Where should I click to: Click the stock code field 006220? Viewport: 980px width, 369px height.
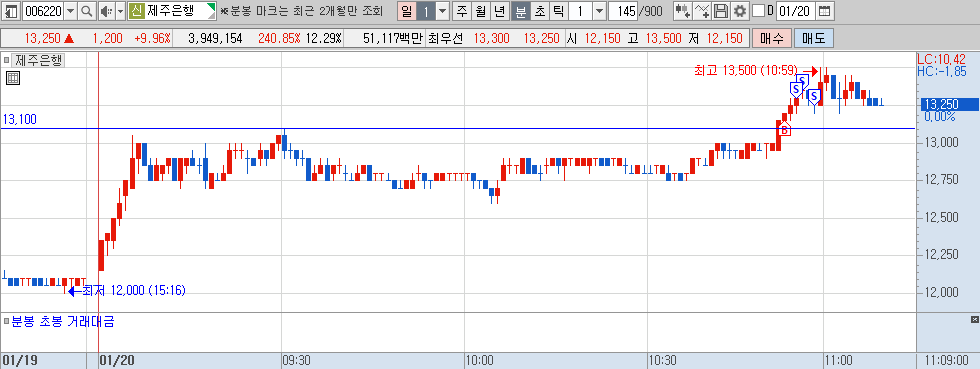coord(43,11)
